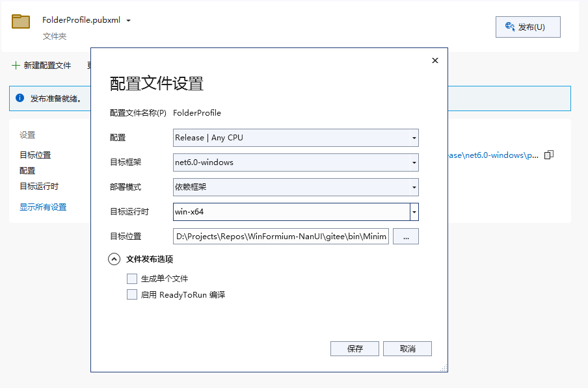
Task: Enable the 启用 ReadyToRun 编译 checkbox
Action: pyautogui.click(x=132, y=295)
